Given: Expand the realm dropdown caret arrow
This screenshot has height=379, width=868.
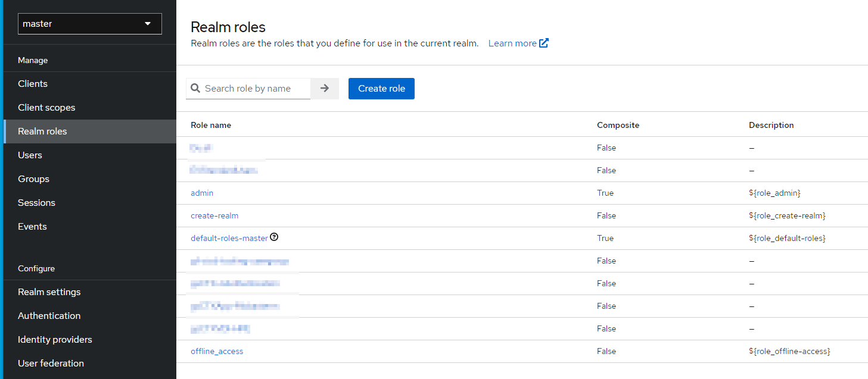Looking at the screenshot, I should click(x=148, y=24).
